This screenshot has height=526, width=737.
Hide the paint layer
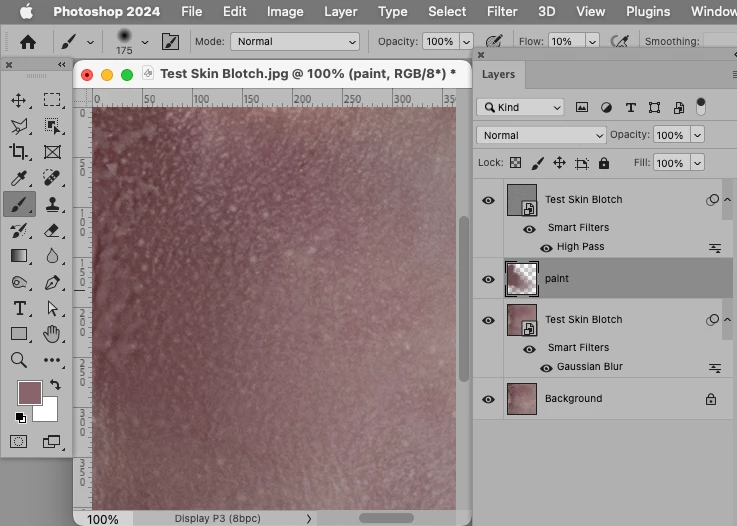coord(488,279)
